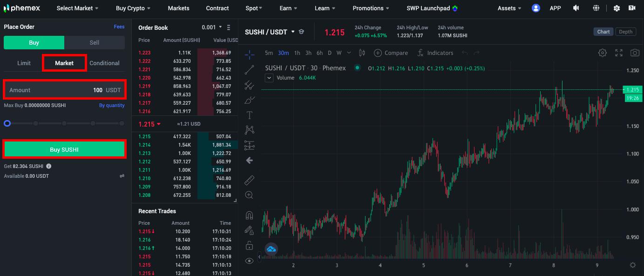Open the chart settings gear icon
The width and height of the screenshot is (644, 276).
602,53
